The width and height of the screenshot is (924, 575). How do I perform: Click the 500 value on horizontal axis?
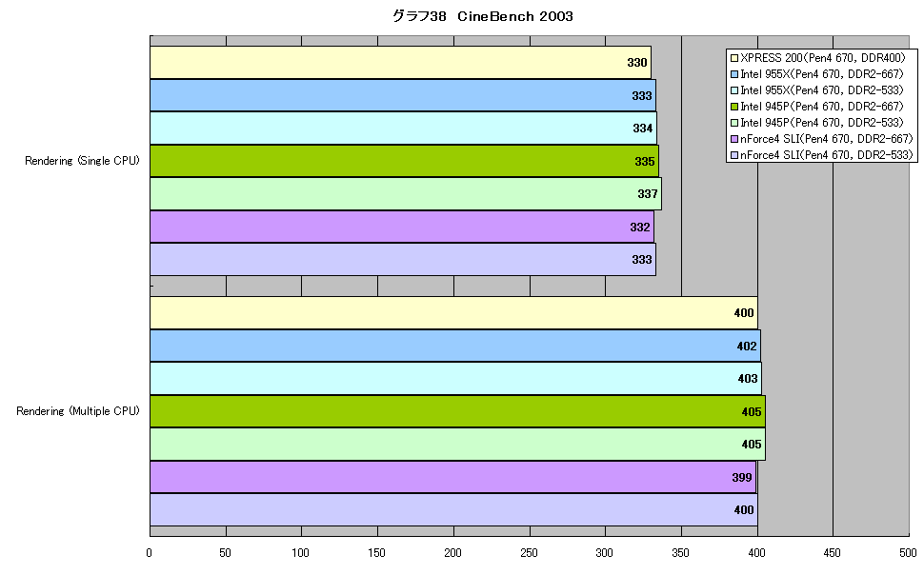(908, 552)
